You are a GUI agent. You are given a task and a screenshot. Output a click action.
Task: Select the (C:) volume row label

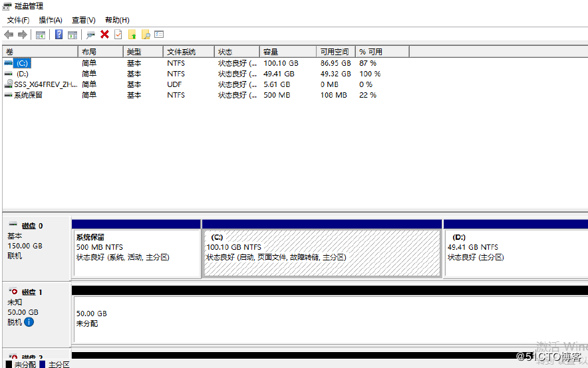(22, 63)
